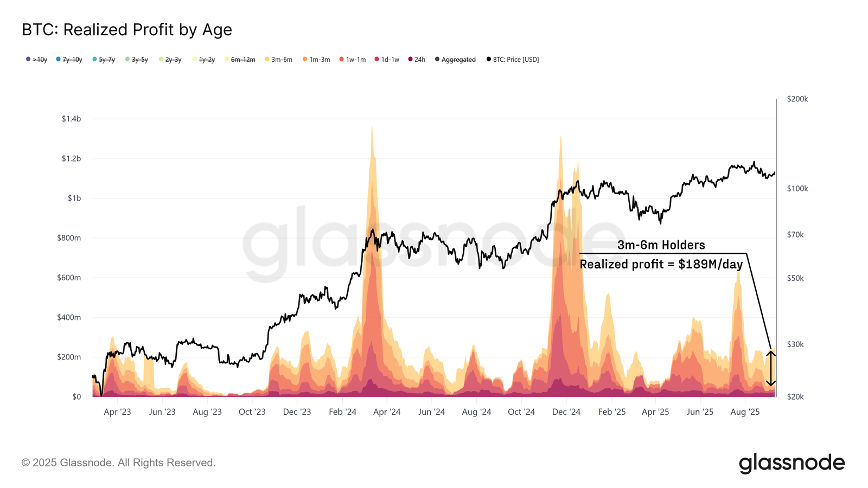This screenshot has width=868, height=488.
Task: Click the 3m-6m Holders annotation text
Action: click(661, 245)
